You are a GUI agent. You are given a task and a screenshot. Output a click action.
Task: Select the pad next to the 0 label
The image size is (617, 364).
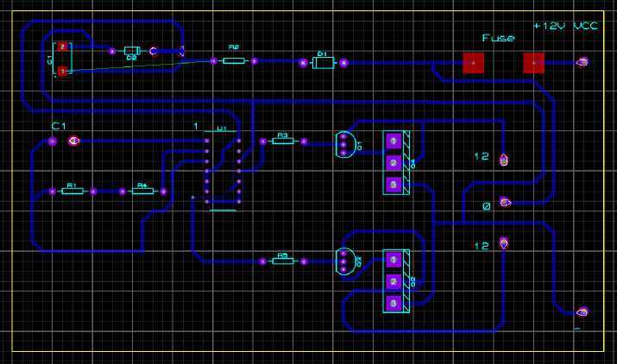pos(505,202)
